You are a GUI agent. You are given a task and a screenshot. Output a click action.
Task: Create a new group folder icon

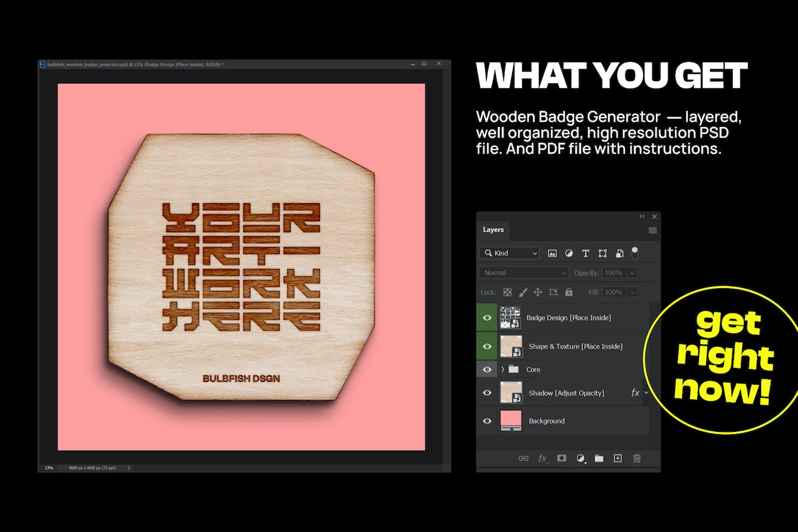click(x=599, y=459)
